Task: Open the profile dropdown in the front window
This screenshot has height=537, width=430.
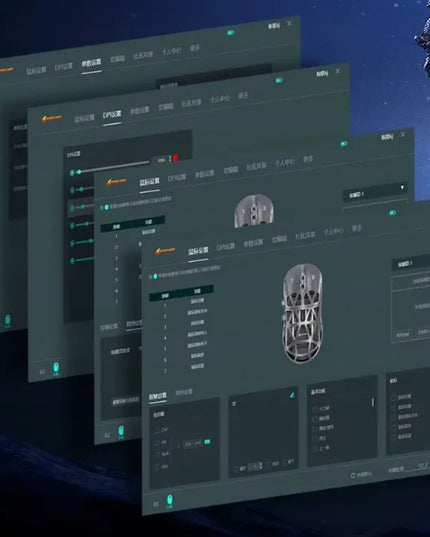Action: tap(411, 263)
